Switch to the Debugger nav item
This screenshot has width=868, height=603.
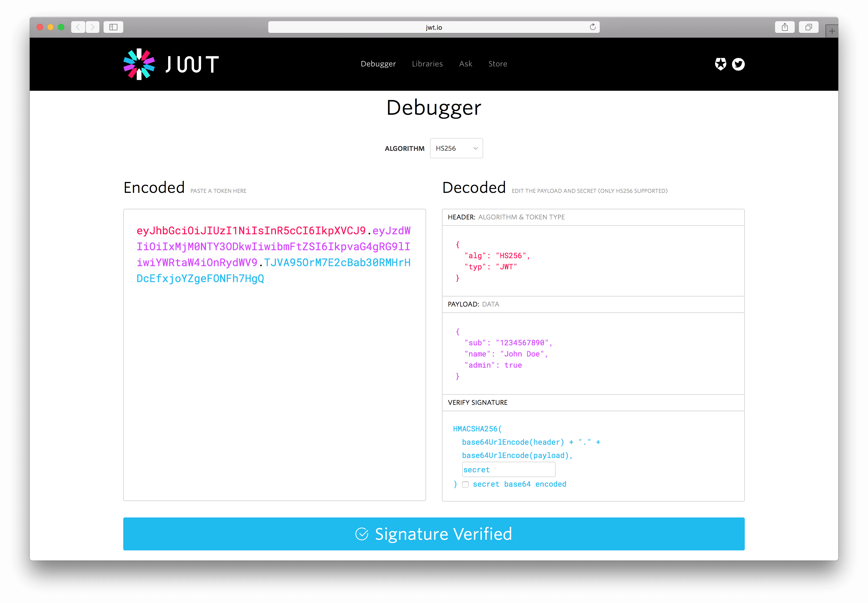(x=378, y=64)
